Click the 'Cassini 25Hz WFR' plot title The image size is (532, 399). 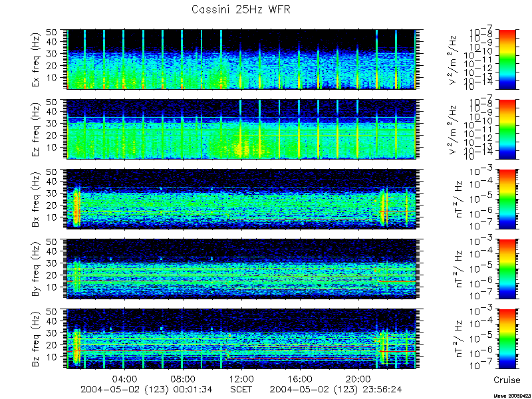pos(241,9)
